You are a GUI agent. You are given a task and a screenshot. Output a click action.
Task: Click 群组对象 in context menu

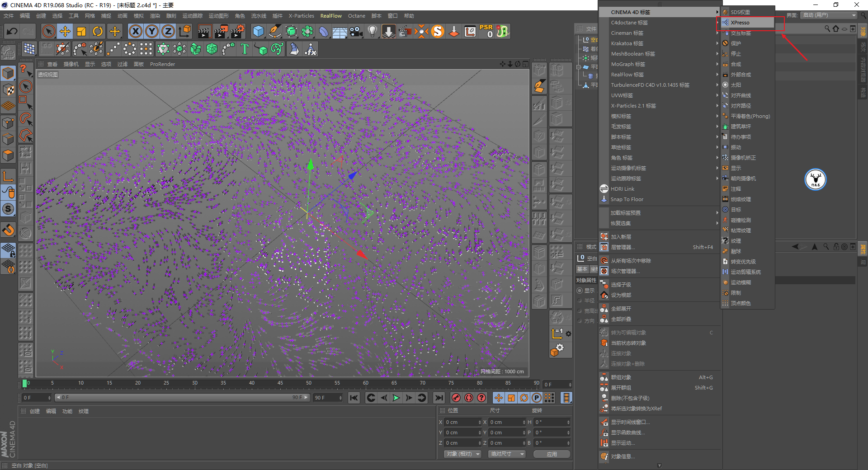point(660,377)
